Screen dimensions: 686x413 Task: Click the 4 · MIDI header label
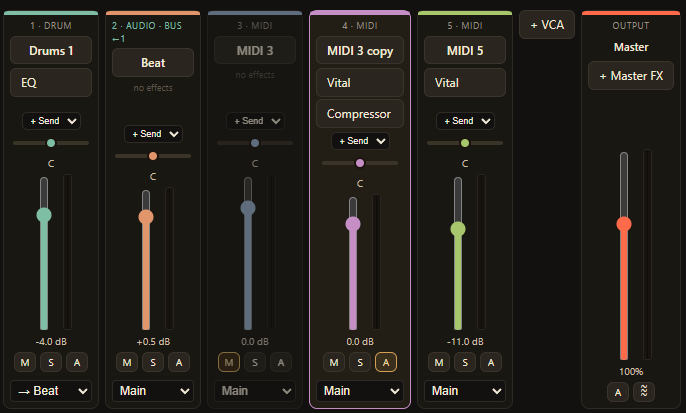360,26
